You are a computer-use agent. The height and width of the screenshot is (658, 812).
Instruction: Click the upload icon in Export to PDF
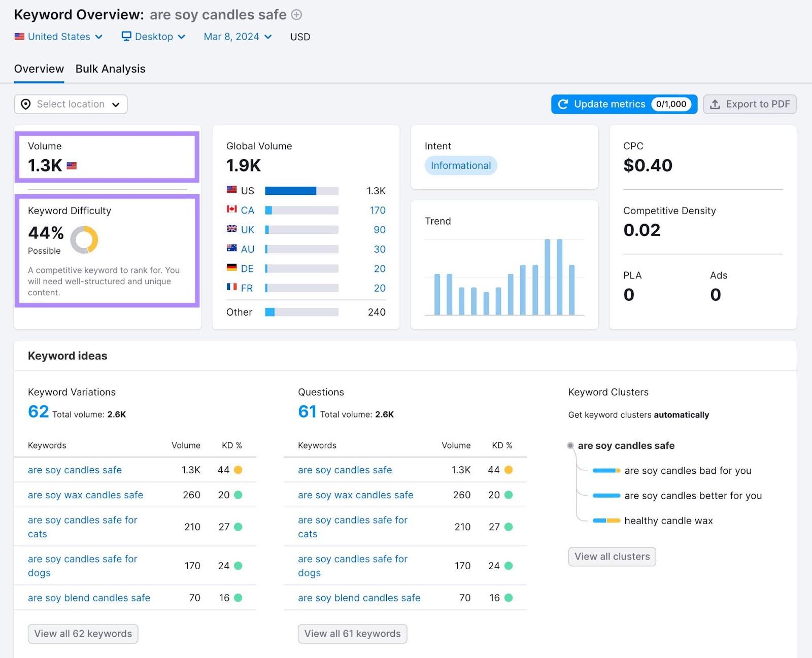point(715,104)
